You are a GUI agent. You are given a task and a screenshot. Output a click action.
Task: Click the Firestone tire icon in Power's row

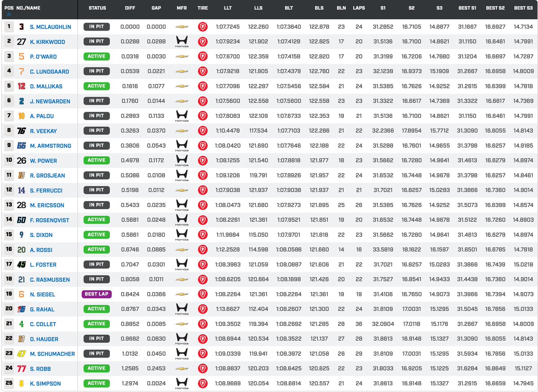pyautogui.click(x=203, y=160)
